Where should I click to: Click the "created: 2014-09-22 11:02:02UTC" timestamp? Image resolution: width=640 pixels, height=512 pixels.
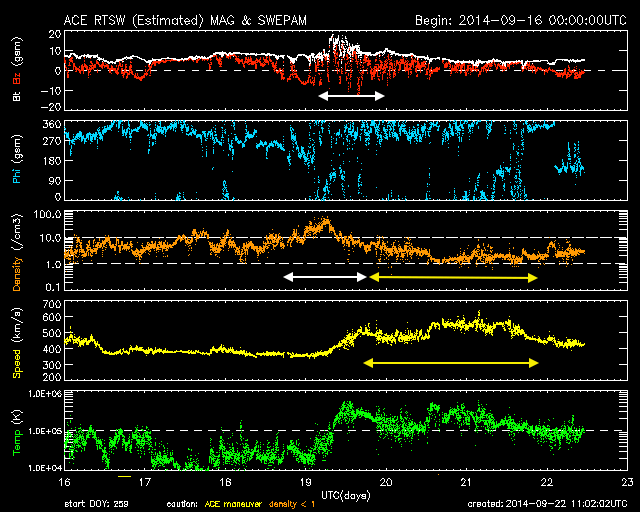547,504
